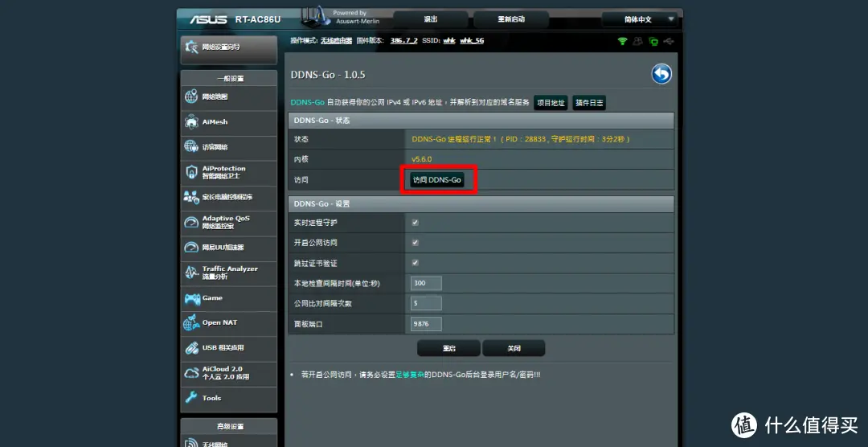Click the green Wi-Fi status icon
The width and height of the screenshot is (868, 447).
[623, 41]
